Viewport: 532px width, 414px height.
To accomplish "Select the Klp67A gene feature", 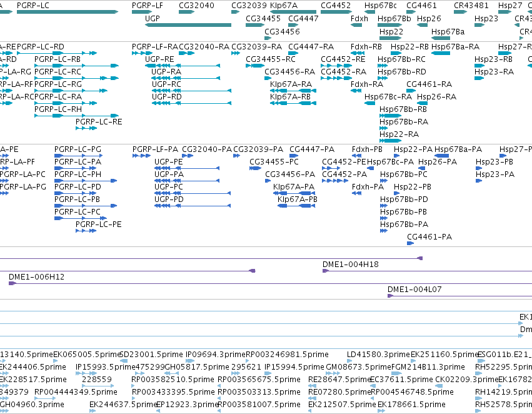I will click(x=293, y=12).
